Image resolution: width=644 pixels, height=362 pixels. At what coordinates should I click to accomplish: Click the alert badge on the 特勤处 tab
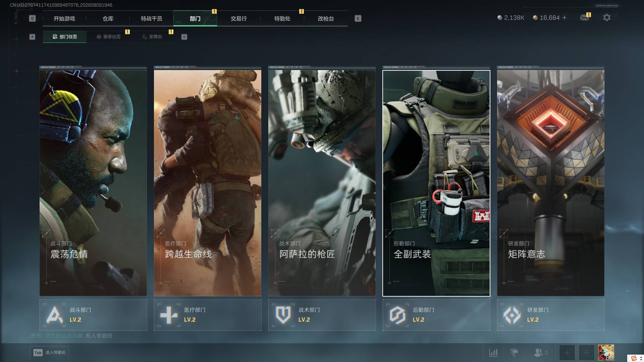[x=302, y=11]
